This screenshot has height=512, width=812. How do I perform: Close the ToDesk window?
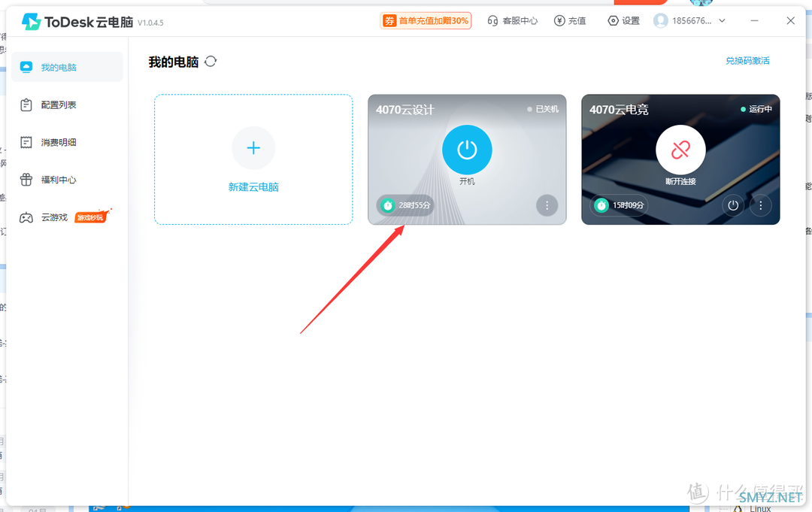click(790, 21)
